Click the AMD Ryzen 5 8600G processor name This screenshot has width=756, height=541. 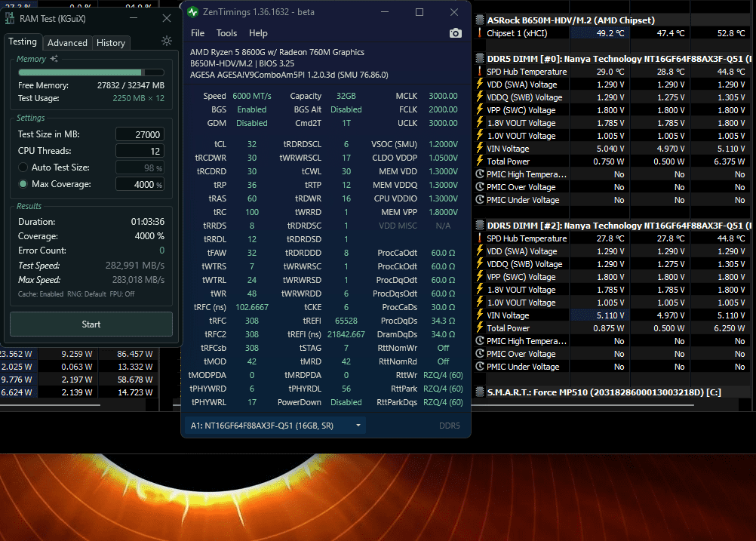pyautogui.click(x=277, y=52)
